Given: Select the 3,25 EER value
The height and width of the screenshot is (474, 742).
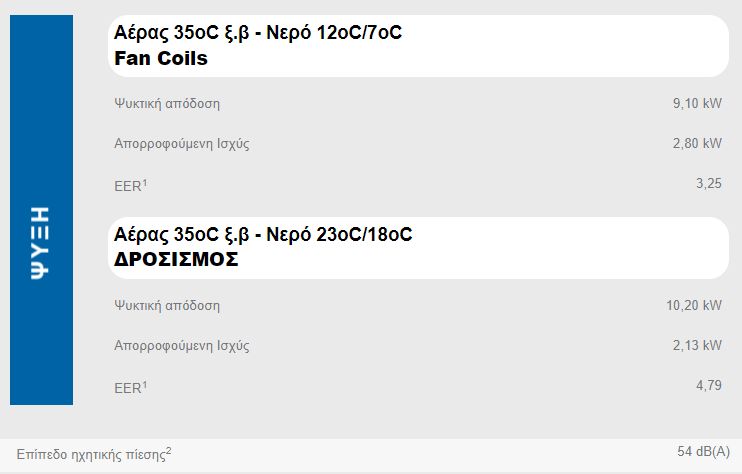Looking at the screenshot, I should point(708,184).
